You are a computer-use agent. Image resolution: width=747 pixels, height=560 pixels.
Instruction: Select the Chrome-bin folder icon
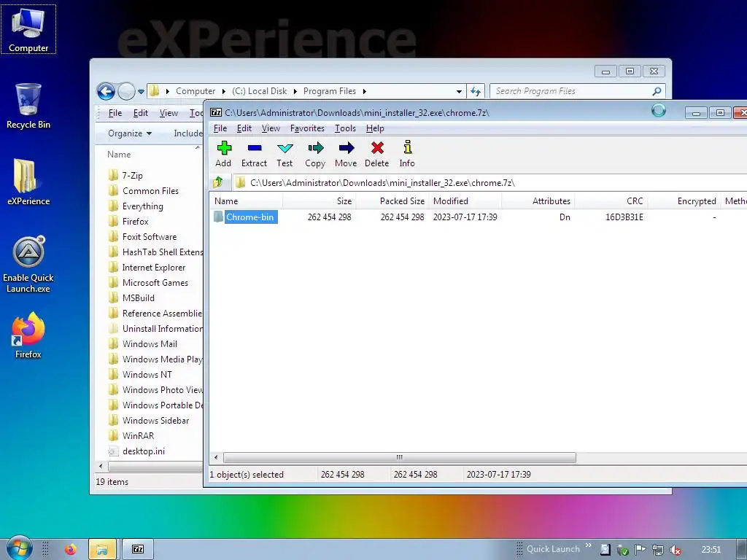click(x=218, y=217)
